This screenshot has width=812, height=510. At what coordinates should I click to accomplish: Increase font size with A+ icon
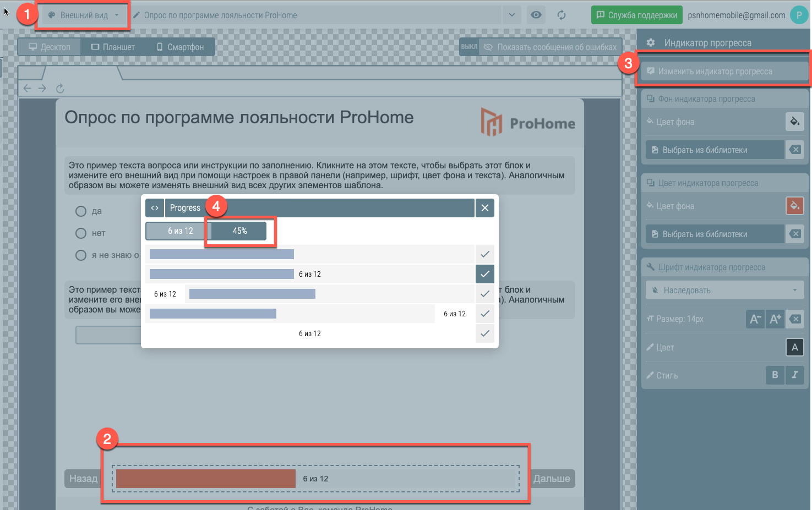[x=775, y=319]
